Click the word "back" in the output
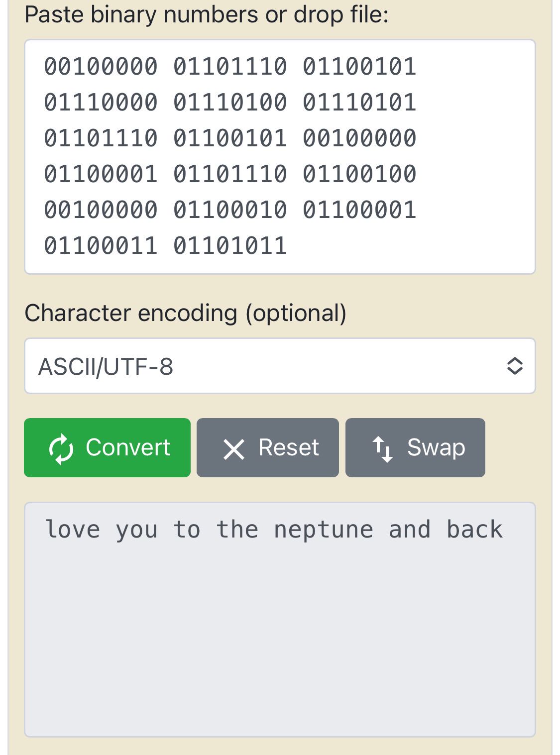The image size is (560, 755). pos(474,530)
